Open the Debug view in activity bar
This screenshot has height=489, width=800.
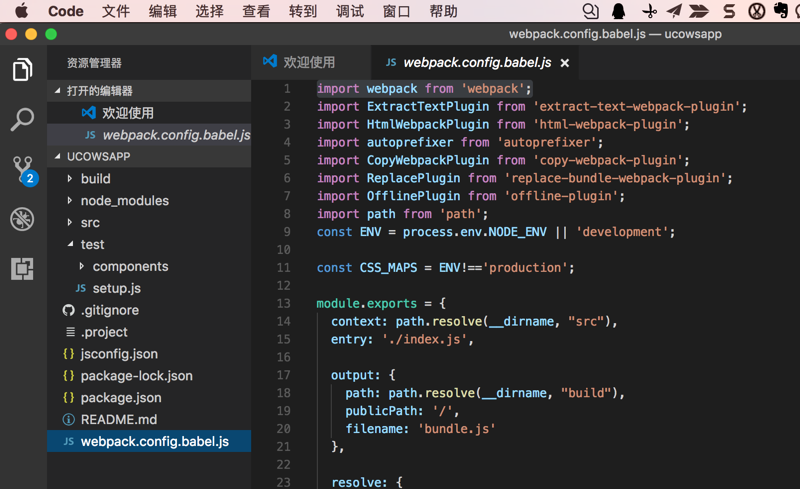click(22, 219)
